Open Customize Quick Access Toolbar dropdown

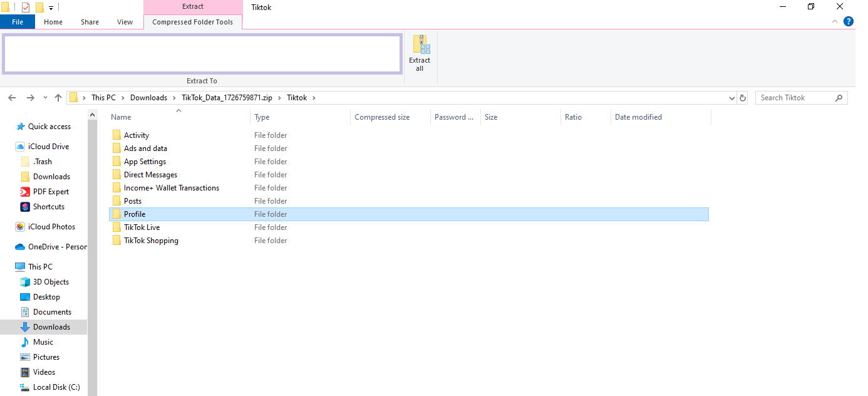(x=51, y=8)
